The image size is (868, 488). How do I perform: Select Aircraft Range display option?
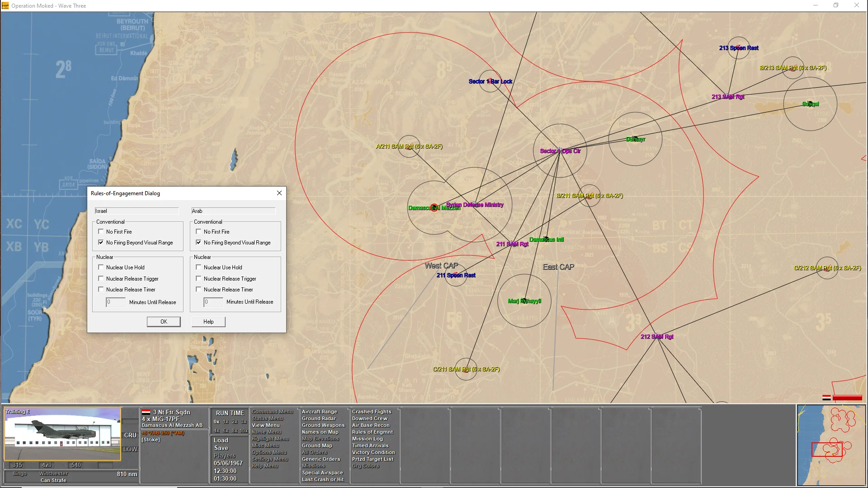pos(320,412)
